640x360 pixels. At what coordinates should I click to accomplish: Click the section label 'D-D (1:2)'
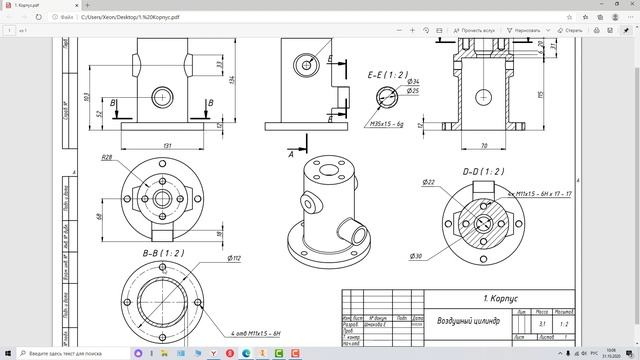pos(483,172)
